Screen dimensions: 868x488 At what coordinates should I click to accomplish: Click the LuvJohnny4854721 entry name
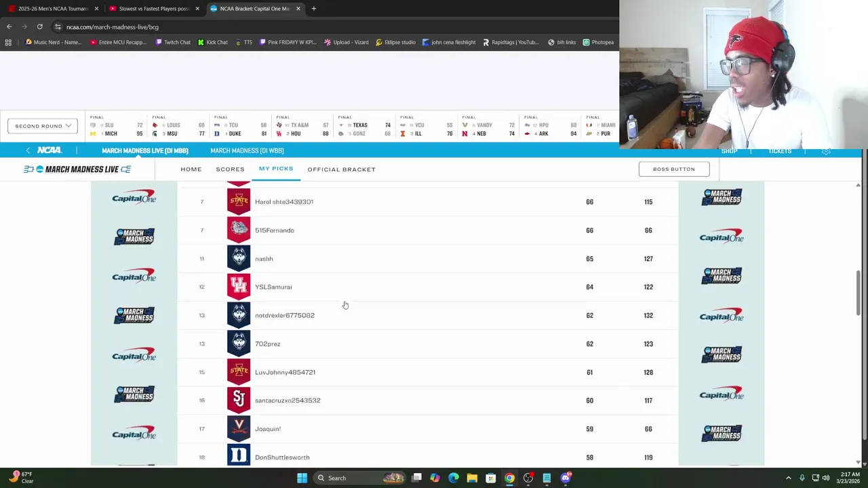[x=285, y=372]
